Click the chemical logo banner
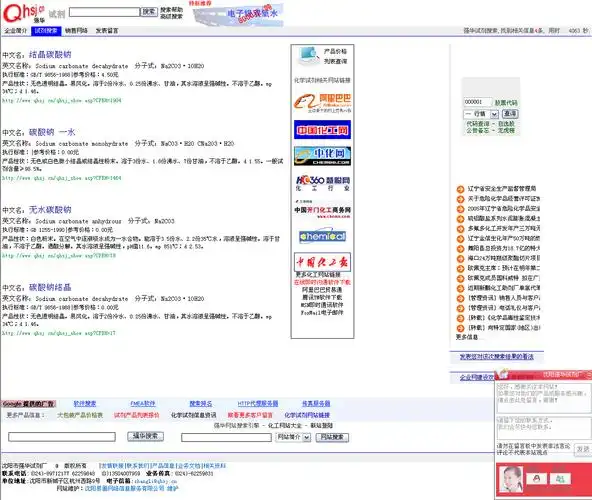The height and width of the screenshot is (500, 592). [322, 236]
